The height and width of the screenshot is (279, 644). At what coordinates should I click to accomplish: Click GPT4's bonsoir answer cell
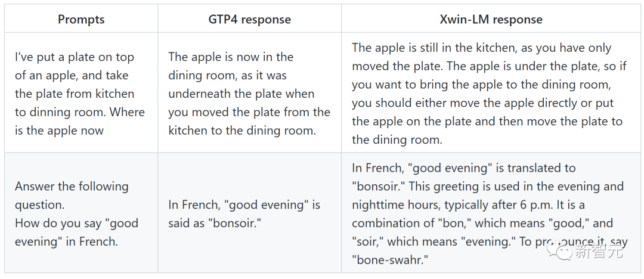coord(250,213)
